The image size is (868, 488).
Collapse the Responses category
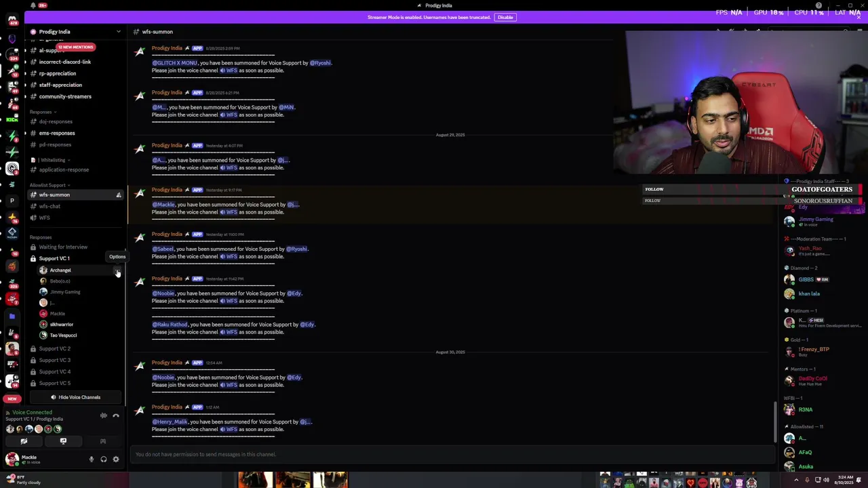pyautogui.click(x=41, y=112)
